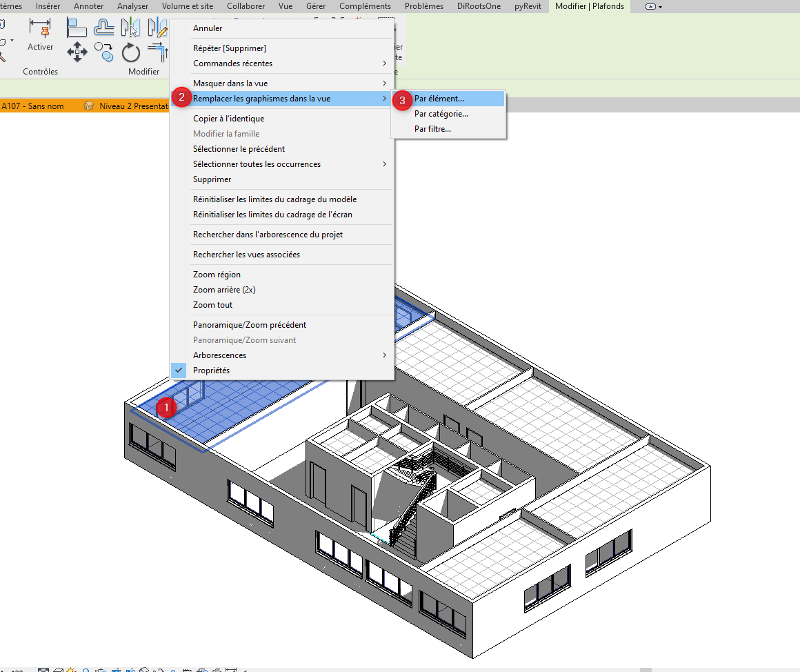Choose Sélectionner le précédent
Viewport: 800px width, 672px height.
281,149
